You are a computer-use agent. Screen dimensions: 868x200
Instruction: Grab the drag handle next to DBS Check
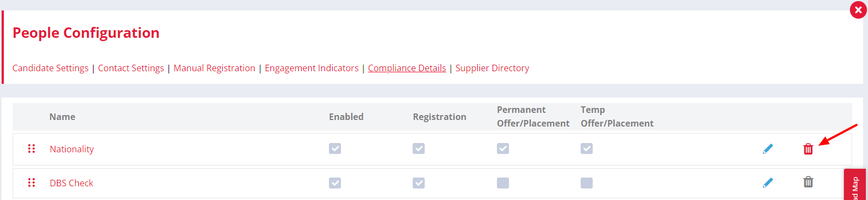[x=31, y=182]
